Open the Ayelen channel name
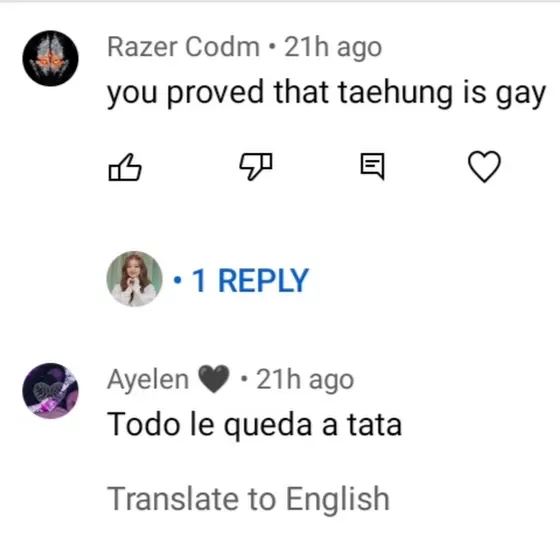560x560 pixels. (x=148, y=380)
